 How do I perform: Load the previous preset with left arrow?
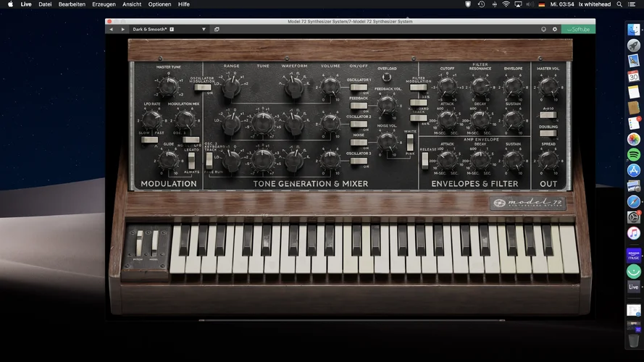coord(111,30)
